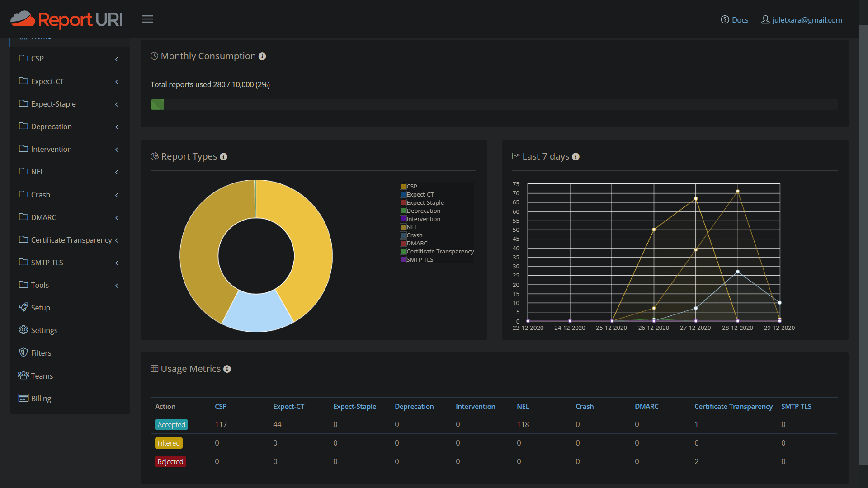Click the green monthly consumption progress bar
The width and height of the screenshot is (868, 488).
click(x=157, y=104)
